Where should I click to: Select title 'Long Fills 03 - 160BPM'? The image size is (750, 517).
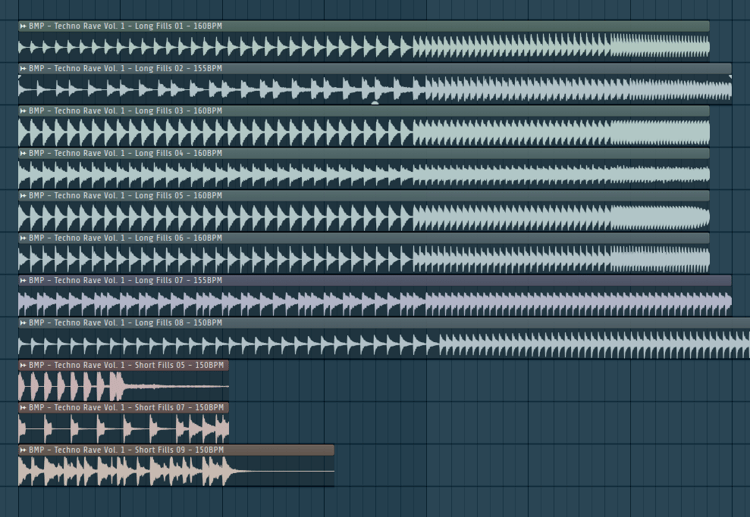coord(178,111)
